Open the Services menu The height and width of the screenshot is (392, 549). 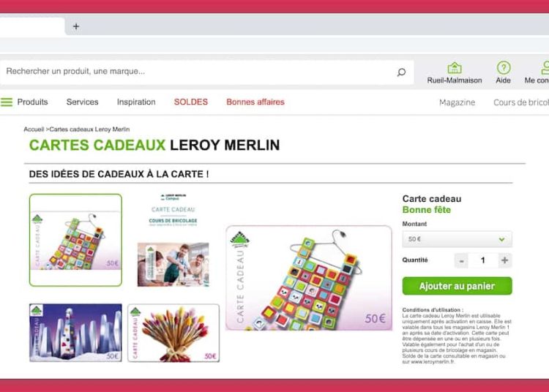click(x=82, y=102)
